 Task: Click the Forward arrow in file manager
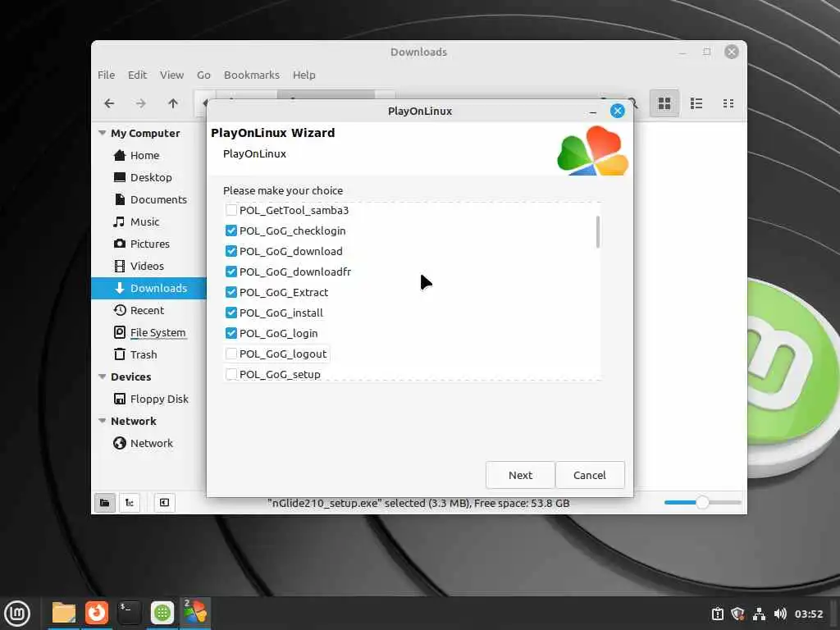(140, 103)
